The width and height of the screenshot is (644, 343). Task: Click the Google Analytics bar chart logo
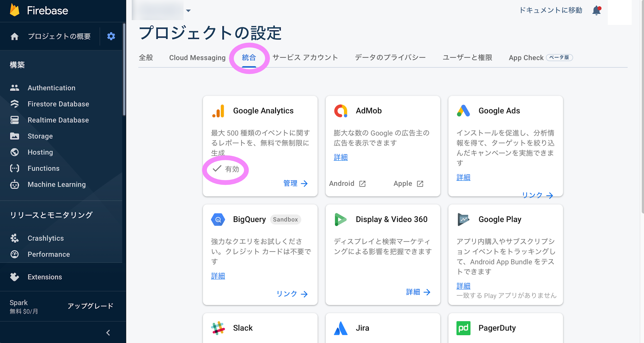click(218, 111)
